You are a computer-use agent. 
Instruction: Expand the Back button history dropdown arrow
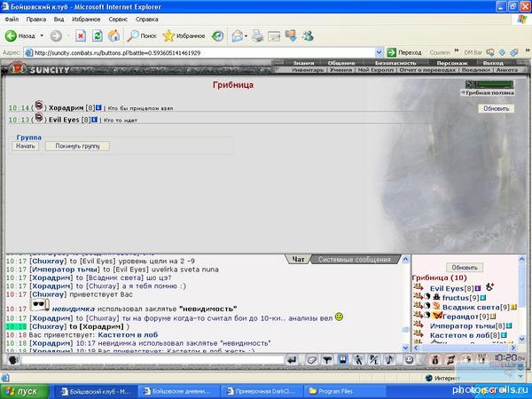pos(41,36)
